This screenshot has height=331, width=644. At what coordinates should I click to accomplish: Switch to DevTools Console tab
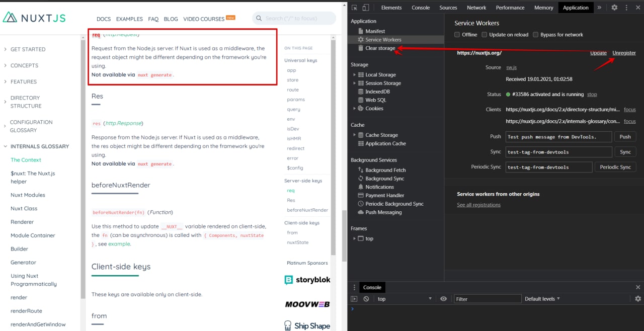pyautogui.click(x=421, y=8)
